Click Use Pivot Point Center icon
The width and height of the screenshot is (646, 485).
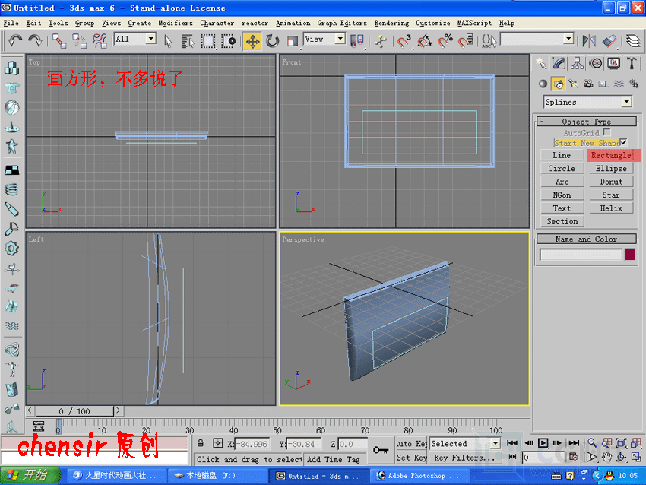point(356,41)
